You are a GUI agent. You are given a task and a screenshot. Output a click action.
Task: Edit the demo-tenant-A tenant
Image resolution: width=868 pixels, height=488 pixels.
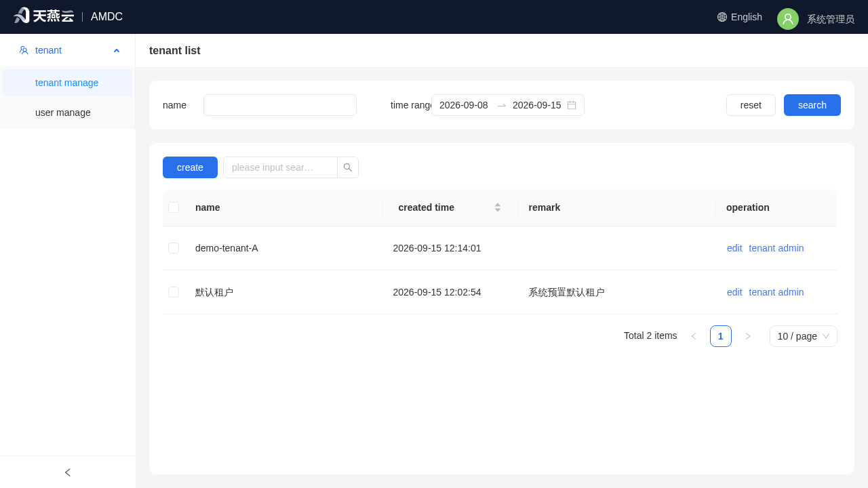734,248
